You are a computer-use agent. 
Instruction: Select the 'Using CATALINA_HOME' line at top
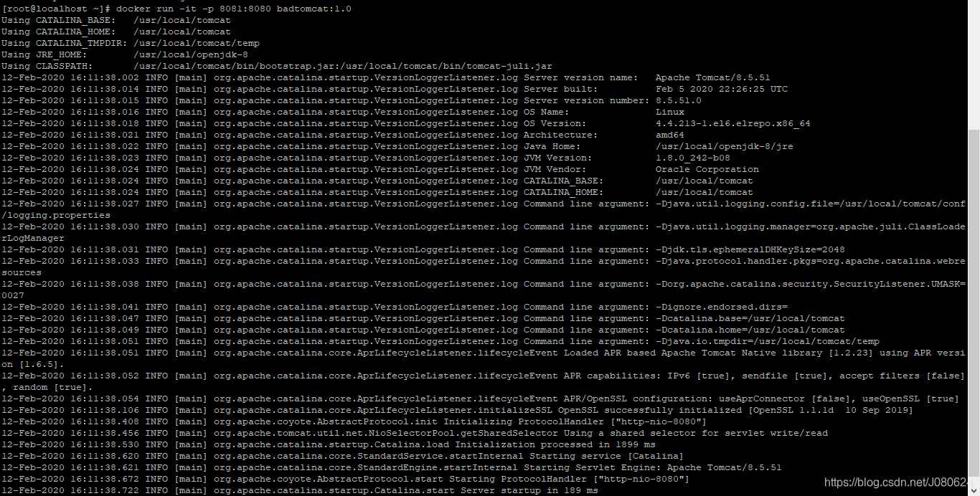click(x=116, y=32)
